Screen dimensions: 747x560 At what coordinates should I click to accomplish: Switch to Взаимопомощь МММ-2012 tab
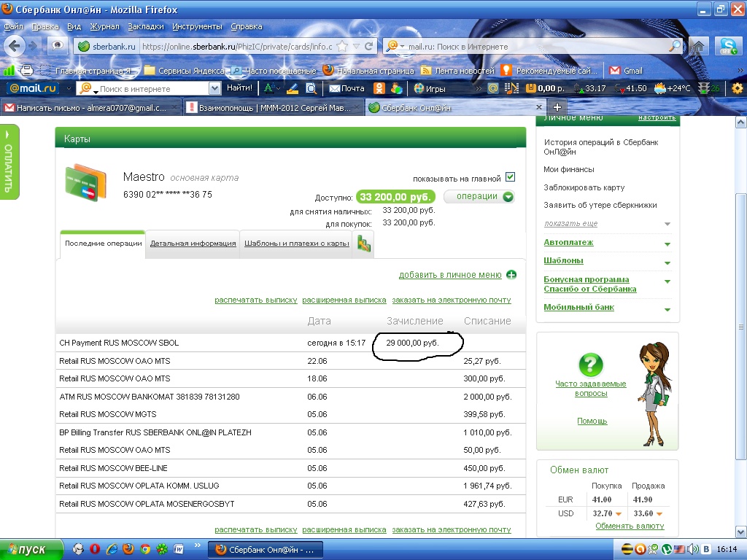[x=274, y=108]
